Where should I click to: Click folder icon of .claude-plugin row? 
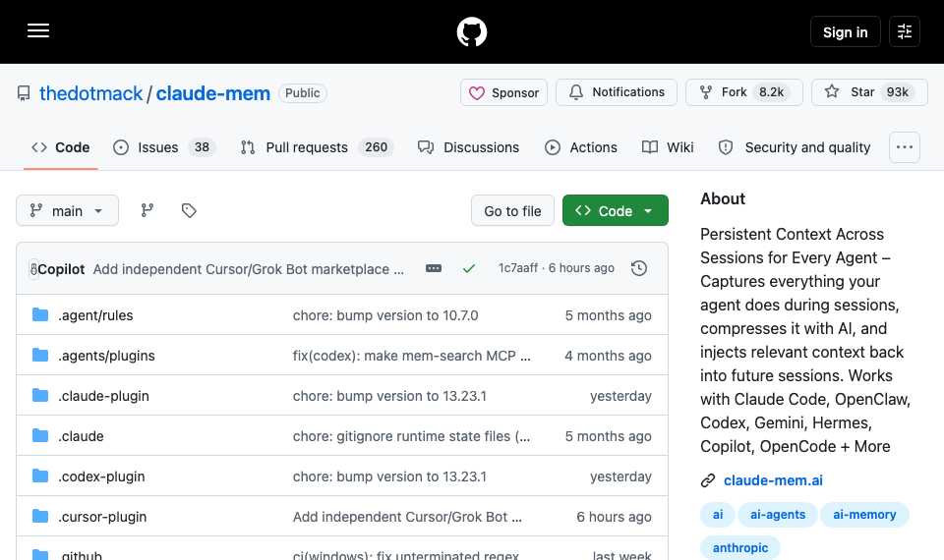point(40,395)
